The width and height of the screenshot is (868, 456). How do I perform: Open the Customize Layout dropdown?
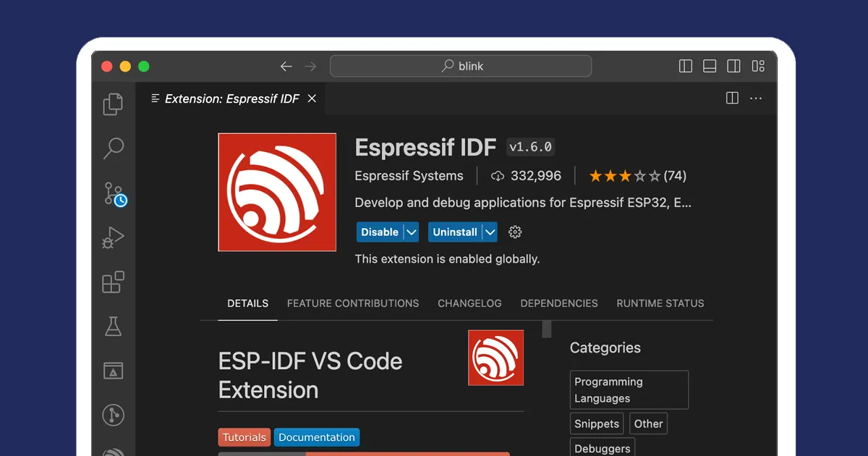point(758,66)
